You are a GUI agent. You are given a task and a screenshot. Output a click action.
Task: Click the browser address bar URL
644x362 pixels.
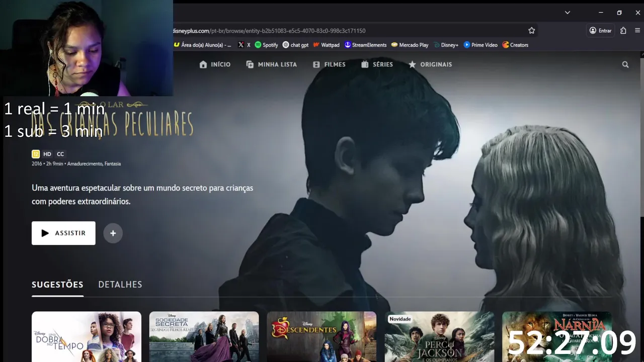269,31
